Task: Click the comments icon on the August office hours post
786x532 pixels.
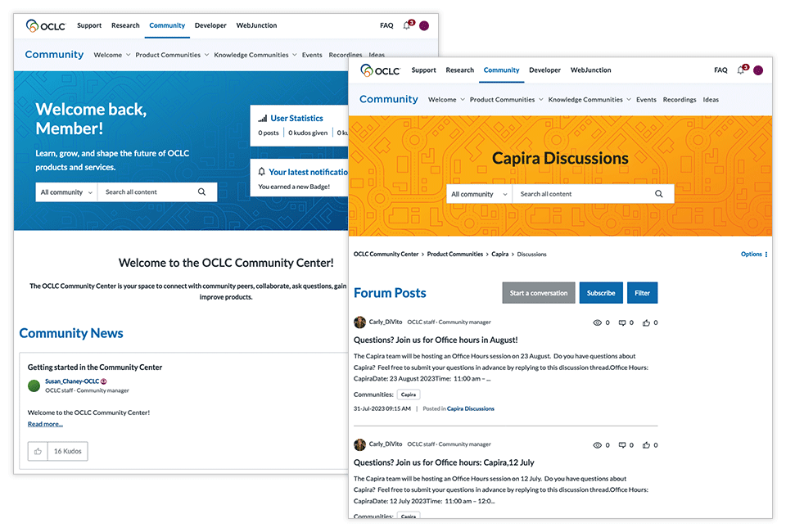Action: pyautogui.click(x=622, y=322)
